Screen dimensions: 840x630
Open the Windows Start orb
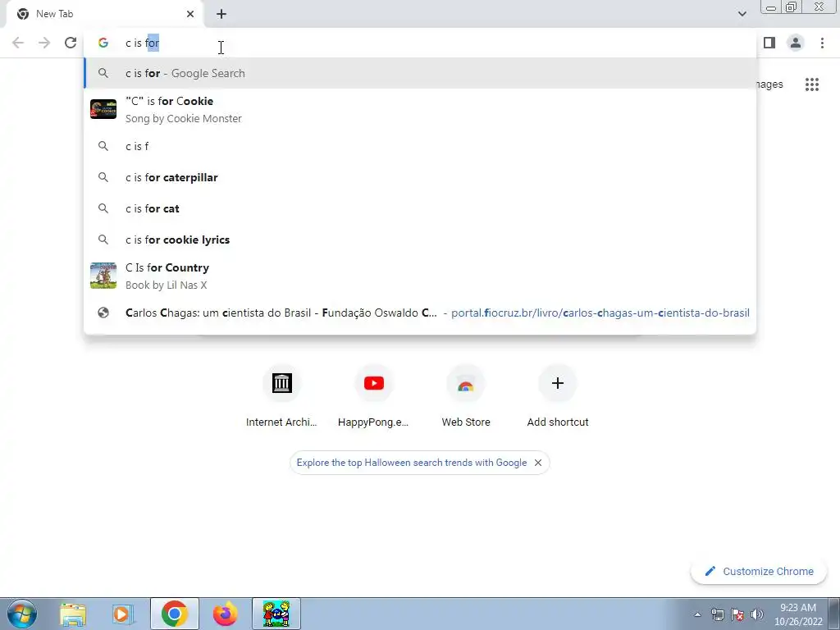point(22,614)
